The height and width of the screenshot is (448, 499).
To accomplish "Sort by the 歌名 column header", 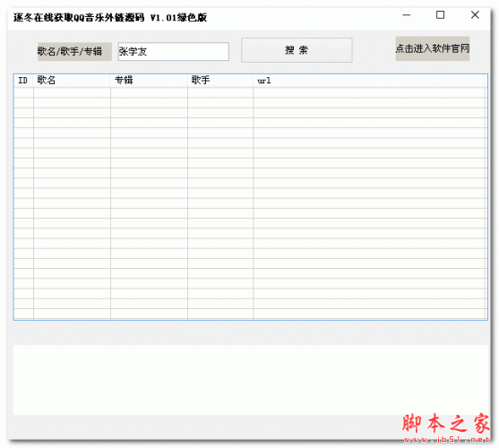I will (x=72, y=81).
